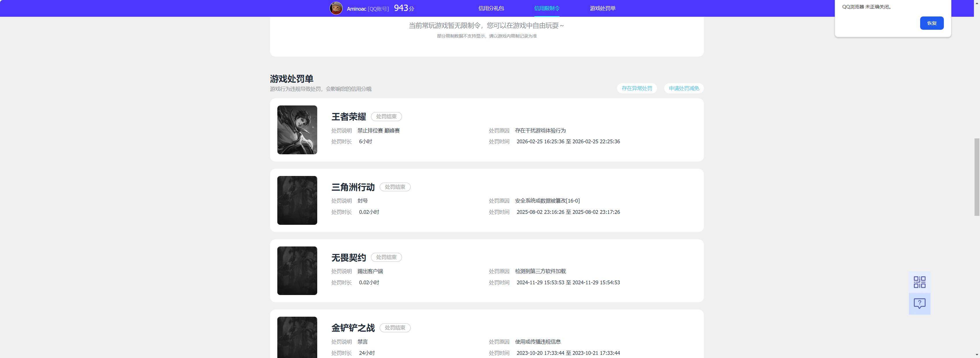Click subtitle 游戏行为违规导致处罚
This screenshot has width=980, height=358.
pos(320,89)
